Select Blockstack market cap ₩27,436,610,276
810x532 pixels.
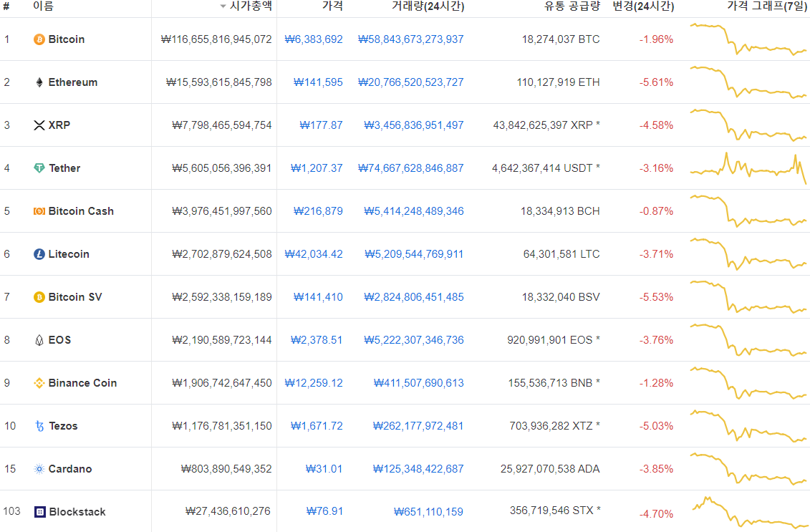[x=228, y=511]
